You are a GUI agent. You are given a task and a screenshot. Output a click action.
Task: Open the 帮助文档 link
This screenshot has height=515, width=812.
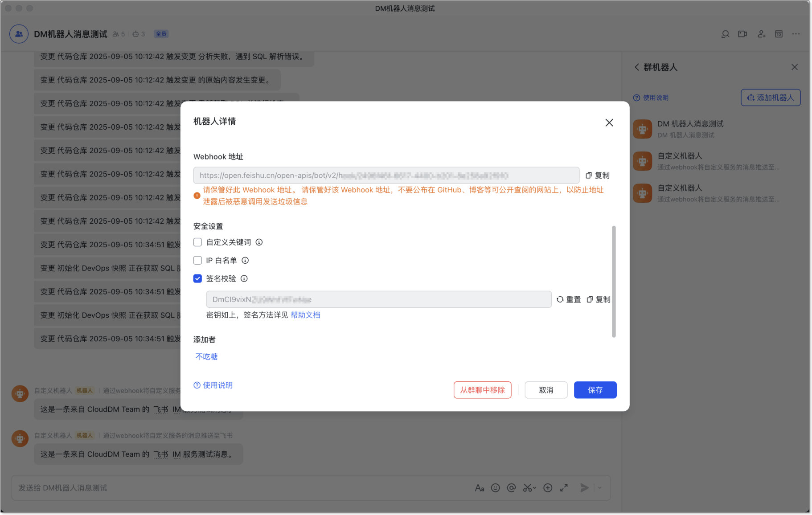(305, 315)
